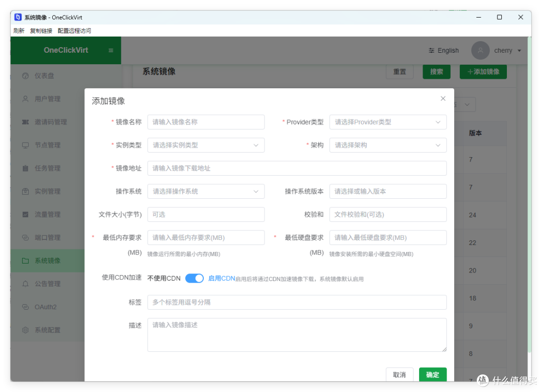Switch language via English link

[x=448, y=51]
